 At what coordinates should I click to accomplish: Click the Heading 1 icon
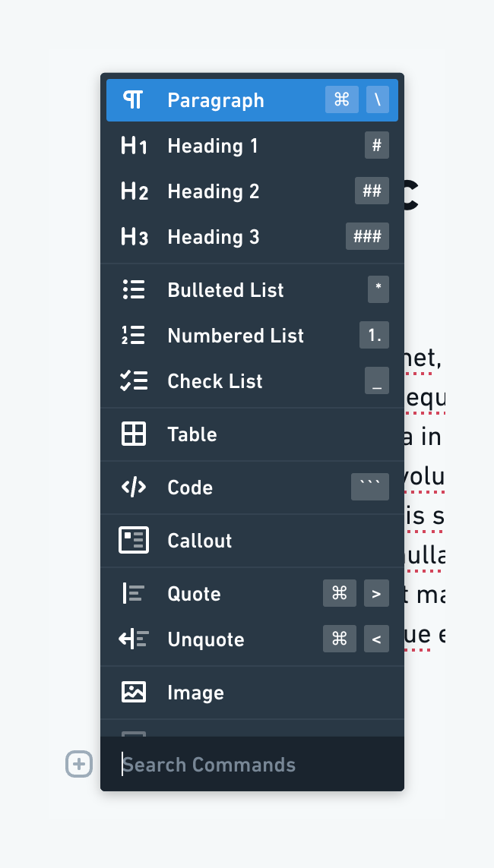[x=134, y=146]
